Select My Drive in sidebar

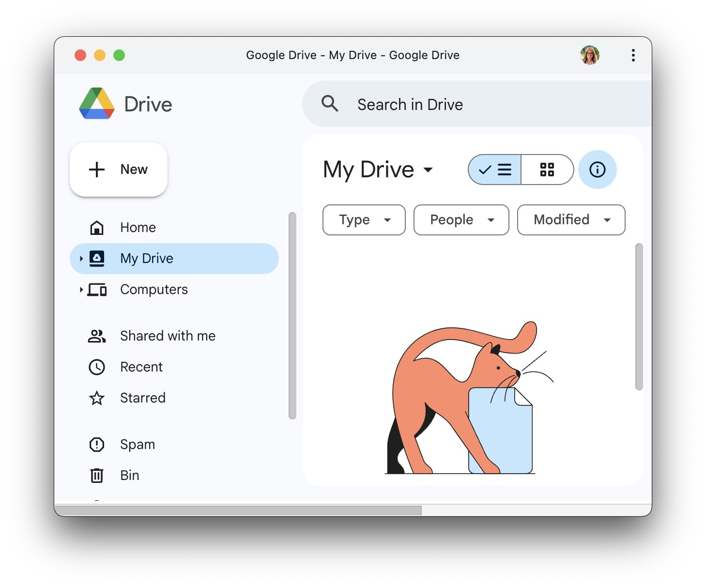click(x=174, y=259)
